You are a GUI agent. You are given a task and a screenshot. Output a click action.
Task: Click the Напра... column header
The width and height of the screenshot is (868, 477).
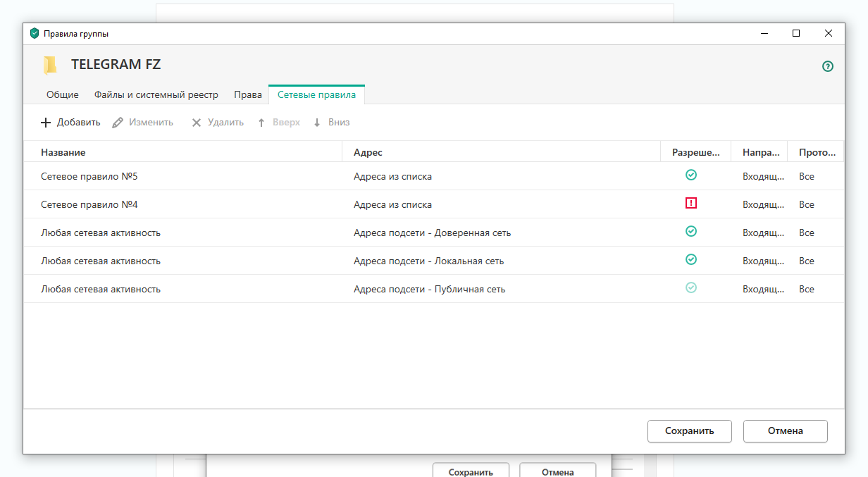tap(759, 152)
